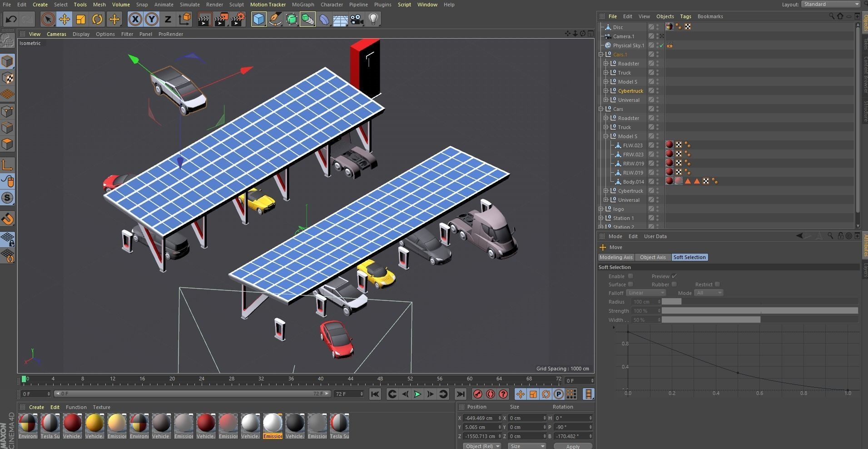Open the viewport ProRender menu
Screen dimensions: 868x449
(x=171, y=34)
